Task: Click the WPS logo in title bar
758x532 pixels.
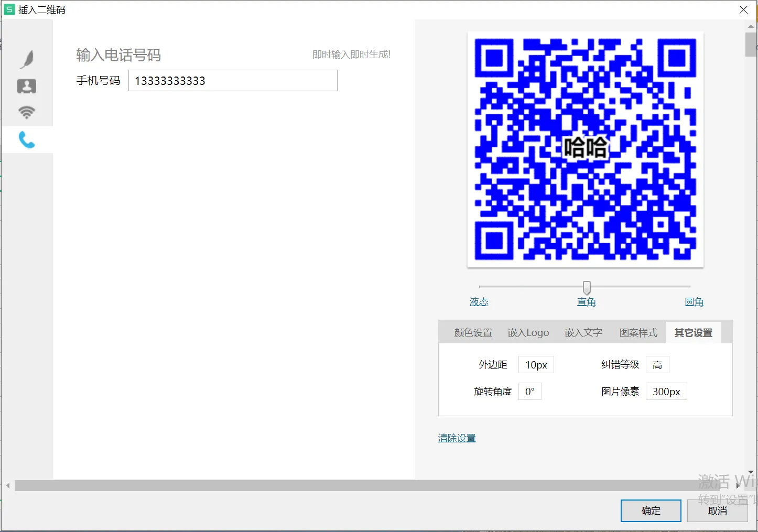Action: (9, 9)
